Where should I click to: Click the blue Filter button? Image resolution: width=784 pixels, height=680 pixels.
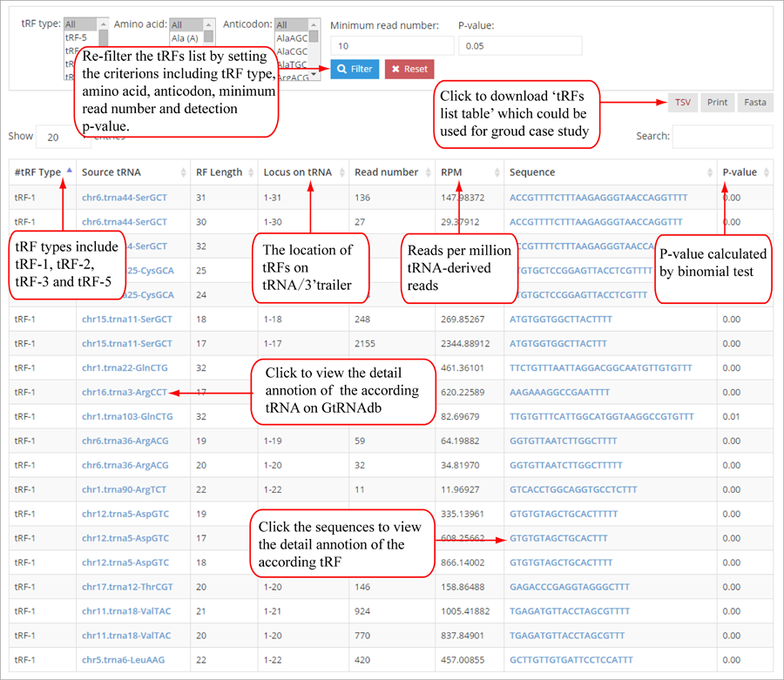tap(355, 69)
